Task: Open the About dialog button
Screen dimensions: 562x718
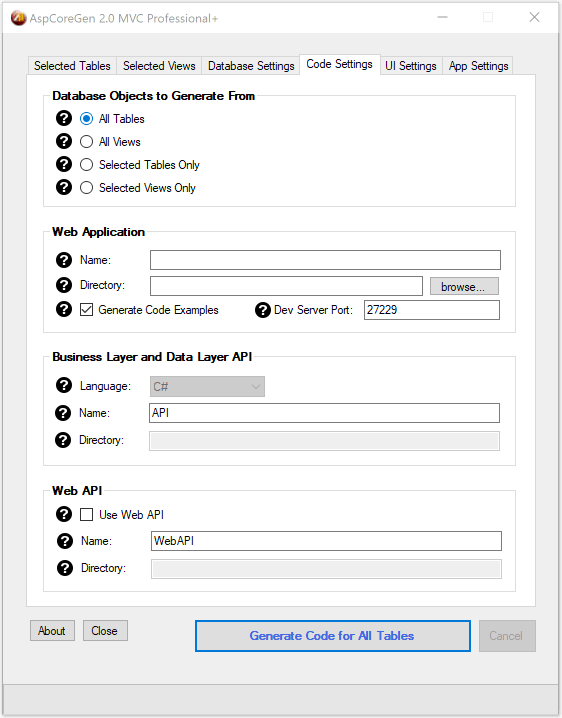Action: (x=52, y=631)
